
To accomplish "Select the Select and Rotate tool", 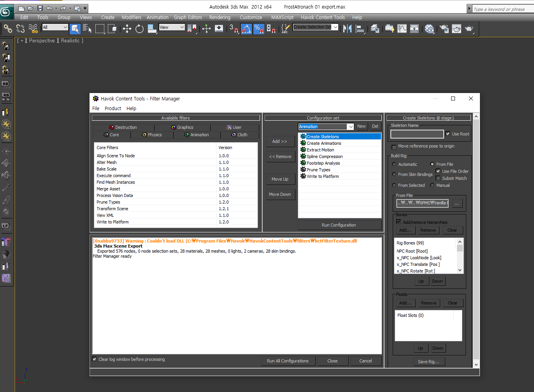I will click(x=139, y=28).
